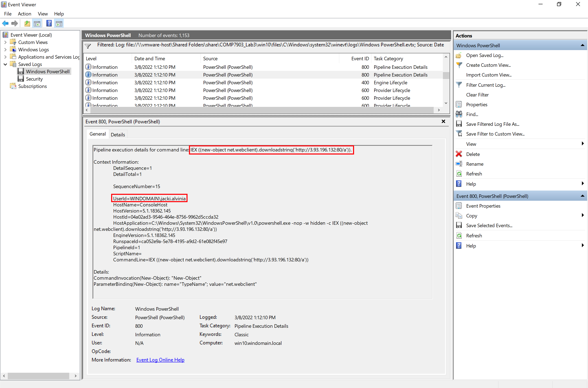Click Filter Current Log action
Screen dimensions: 588x388
(x=486, y=85)
